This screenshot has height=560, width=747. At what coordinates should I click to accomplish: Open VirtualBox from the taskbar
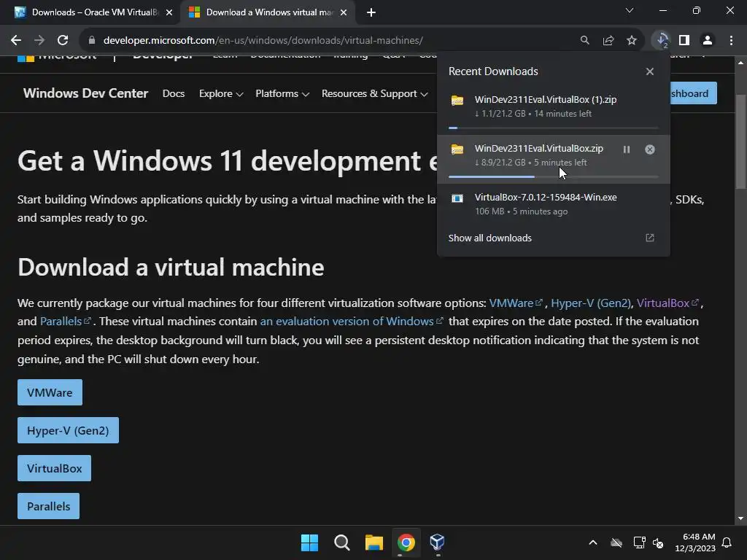[x=438, y=542]
